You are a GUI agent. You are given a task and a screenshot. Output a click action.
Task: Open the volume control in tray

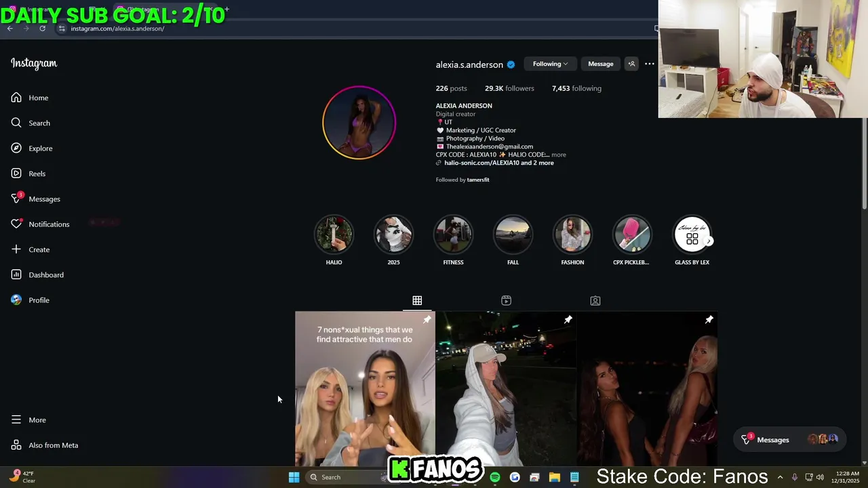820,477
